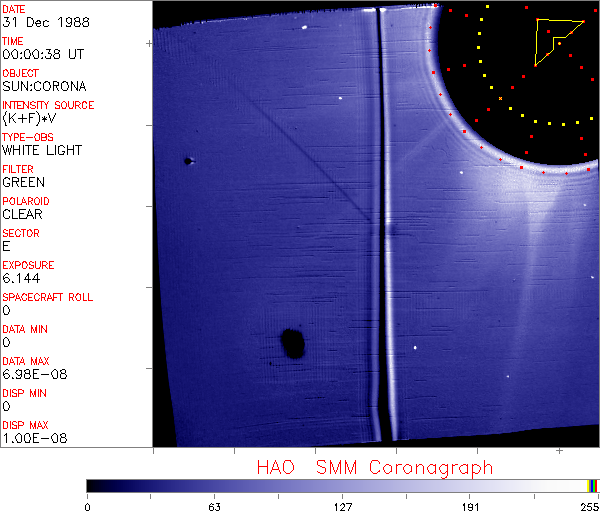Select the date value 31 Dec 1988
The height and width of the screenshot is (512, 600).
pos(46,22)
